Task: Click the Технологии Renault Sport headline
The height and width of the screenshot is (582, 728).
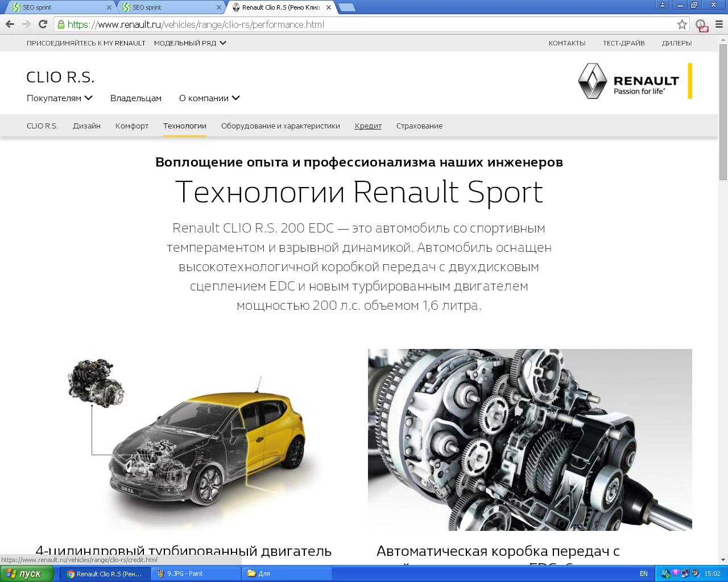Action: coord(359,192)
